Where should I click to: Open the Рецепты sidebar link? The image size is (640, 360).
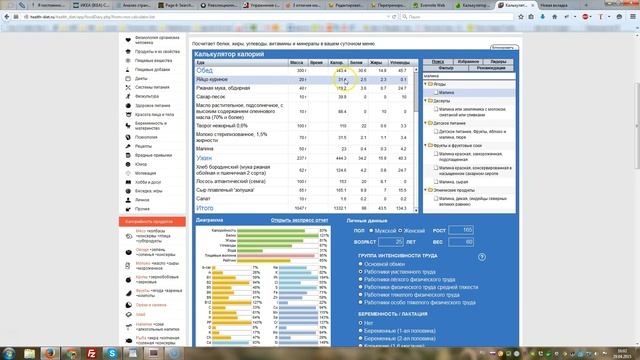143,146
